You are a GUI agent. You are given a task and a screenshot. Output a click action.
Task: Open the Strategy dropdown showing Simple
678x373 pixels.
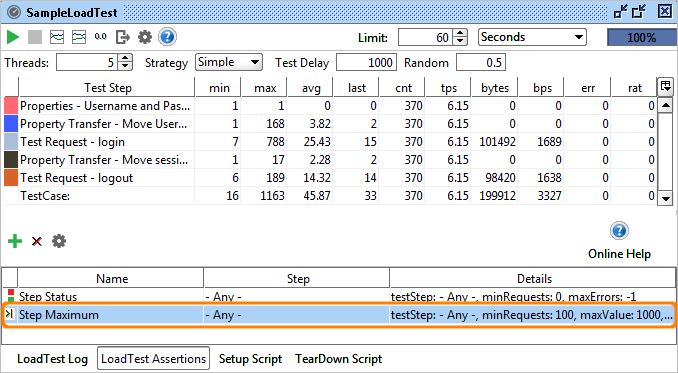tap(229, 62)
